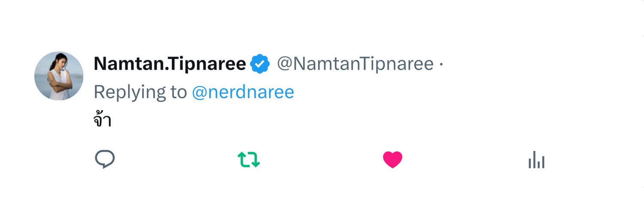
Task: Click the Namtan.Tipnaree display name
Action: [x=170, y=64]
